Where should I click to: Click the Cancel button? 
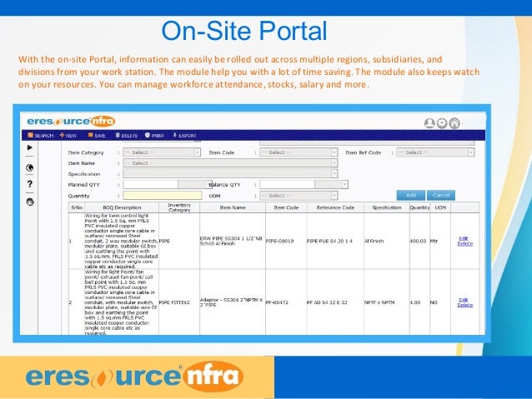pyautogui.click(x=441, y=195)
